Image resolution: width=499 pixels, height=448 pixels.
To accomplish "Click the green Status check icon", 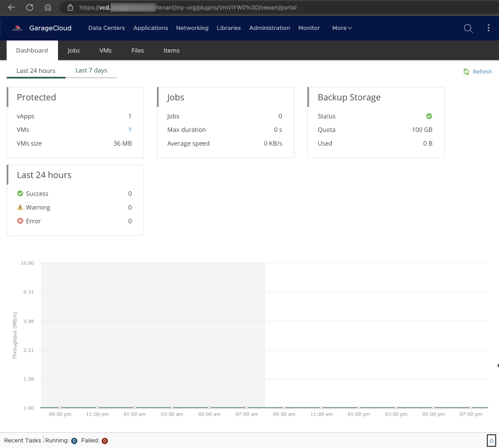I will [x=429, y=116].
